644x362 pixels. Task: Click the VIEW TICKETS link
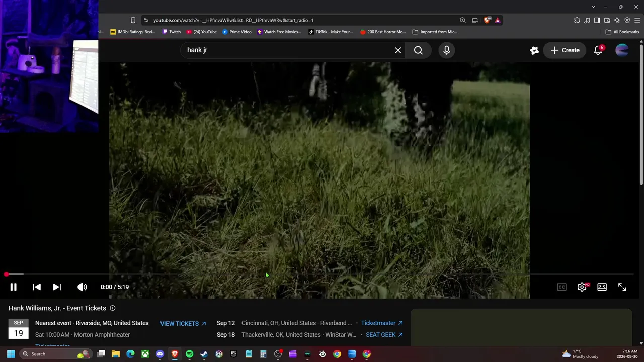183,323
